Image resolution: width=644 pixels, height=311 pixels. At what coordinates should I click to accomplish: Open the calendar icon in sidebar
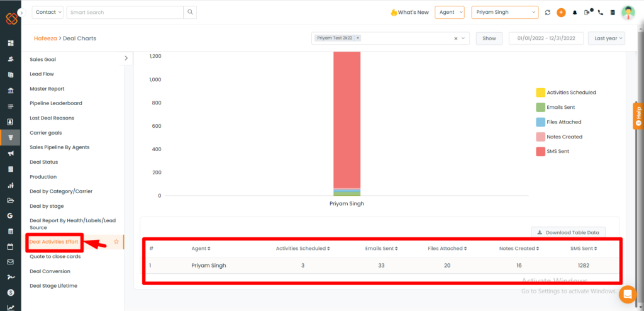click(11, 247)
